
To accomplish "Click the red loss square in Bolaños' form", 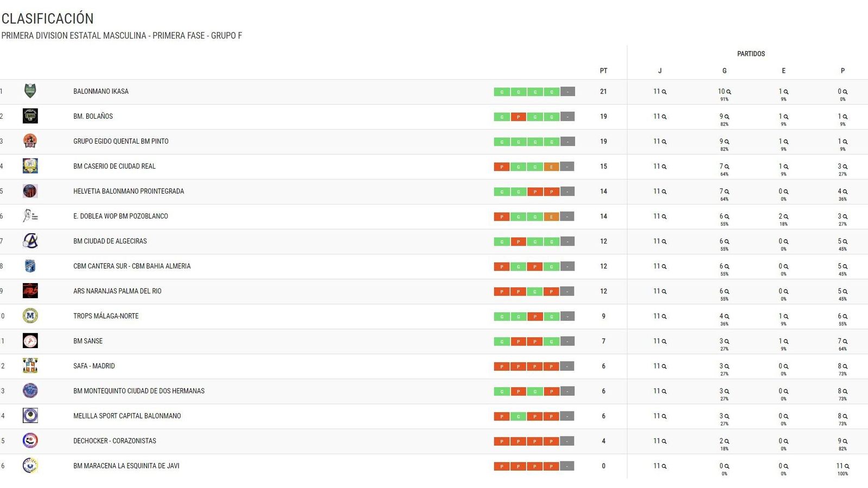I will (x=518, y=117).
